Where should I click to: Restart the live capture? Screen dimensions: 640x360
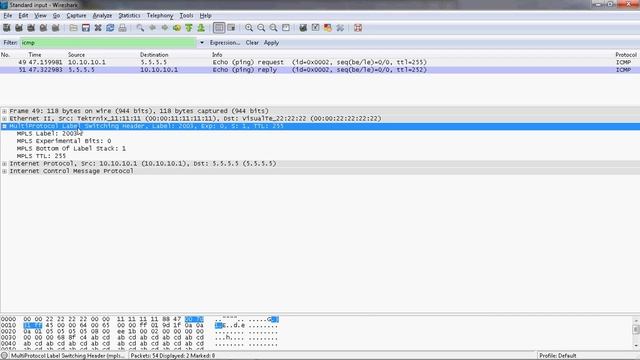pyautogui.click(x=56, y=28)
